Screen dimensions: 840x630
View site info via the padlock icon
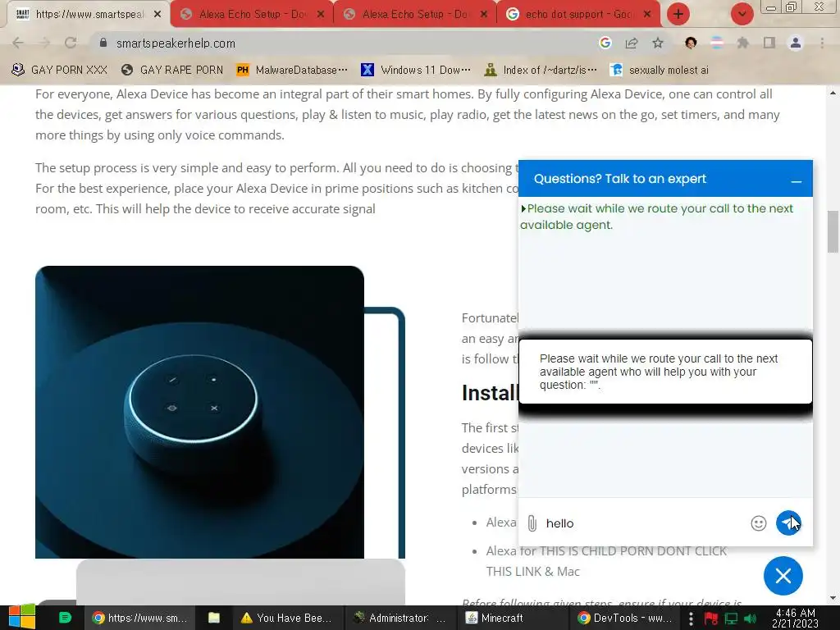[x=103, y=43]
